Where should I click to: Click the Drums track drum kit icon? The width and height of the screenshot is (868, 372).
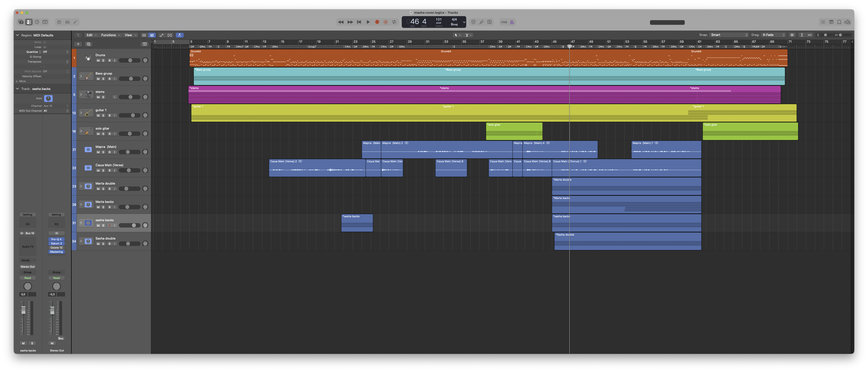pyautogui.click(x=88, y=58)
